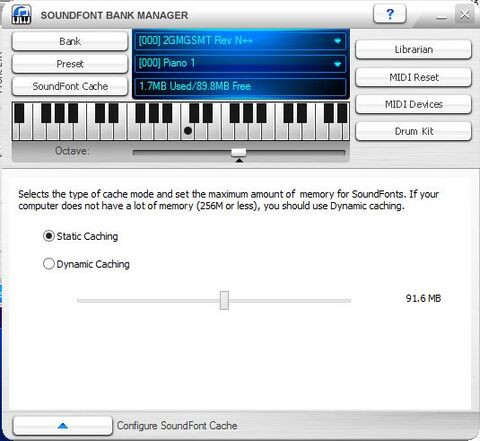Open the Librarian
This screenshot has width=480, height=441.
coord(413,50)
